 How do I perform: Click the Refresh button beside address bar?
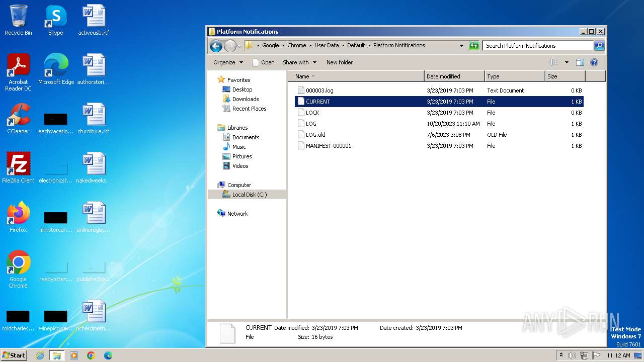(474, 46)
